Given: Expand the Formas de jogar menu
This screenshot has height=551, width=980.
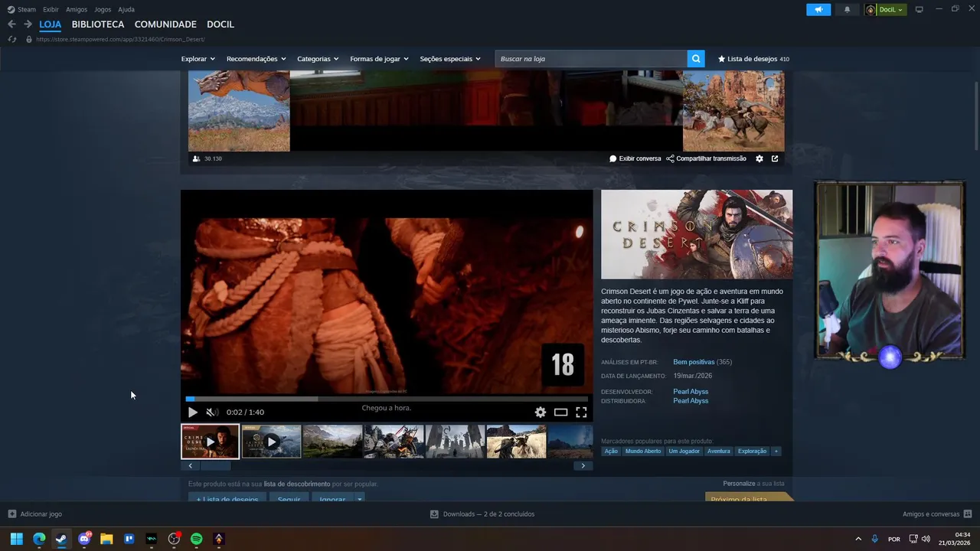Looking at the screenshot, I should coord(379,59).
